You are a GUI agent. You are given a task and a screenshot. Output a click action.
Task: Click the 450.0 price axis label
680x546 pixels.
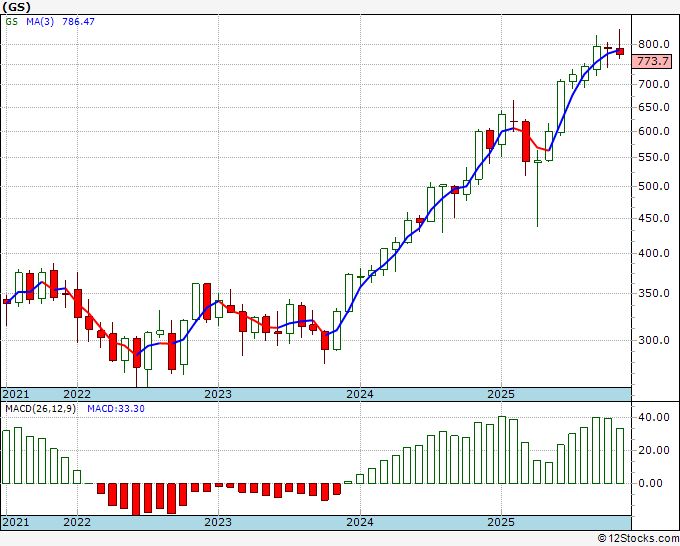click(654, 218)
